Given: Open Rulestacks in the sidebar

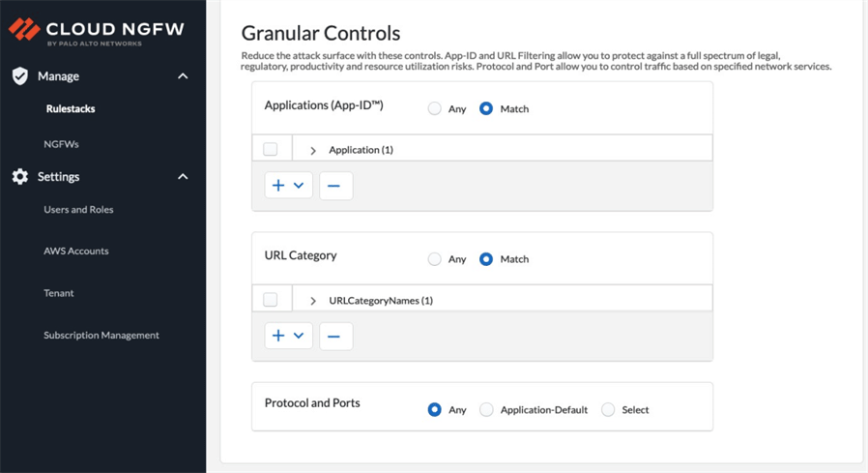Looking at the screenshot, I should click(x=71, y=109).
